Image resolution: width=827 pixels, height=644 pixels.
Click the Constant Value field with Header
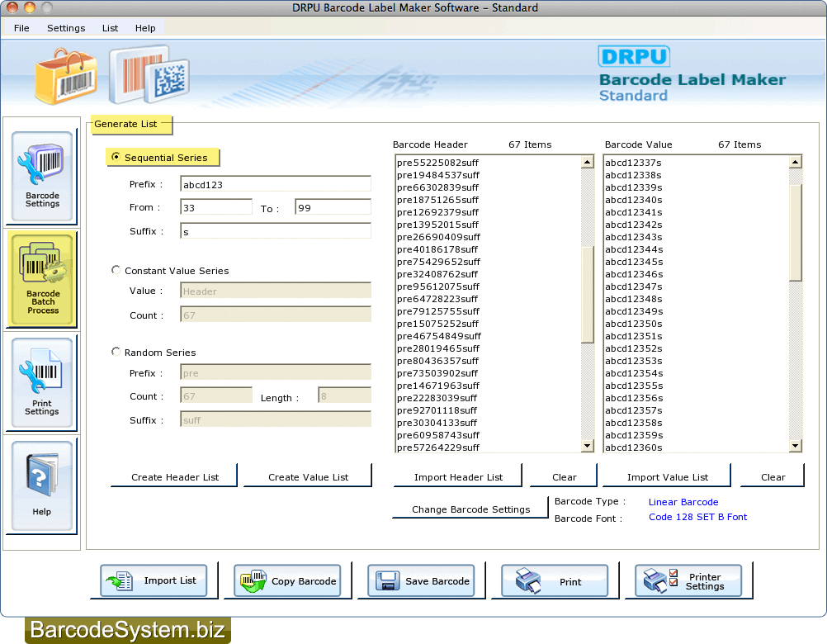[x=276, y=291]
